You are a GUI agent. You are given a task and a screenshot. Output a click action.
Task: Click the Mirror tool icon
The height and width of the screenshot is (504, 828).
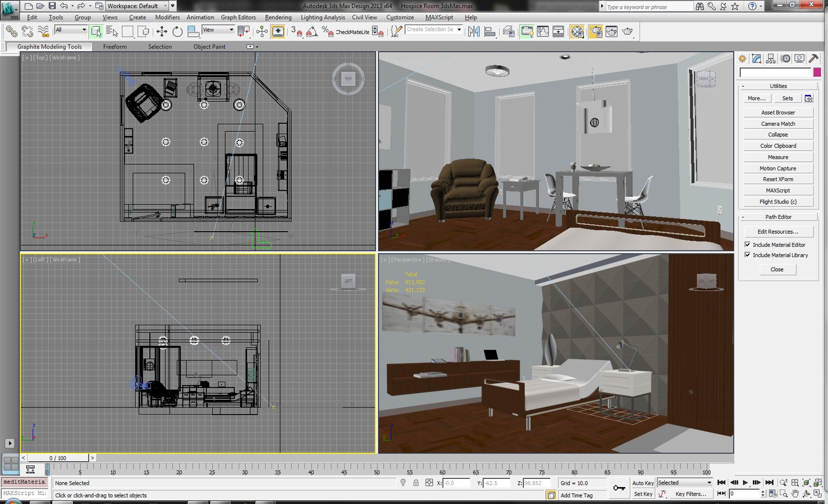point(474,32)
